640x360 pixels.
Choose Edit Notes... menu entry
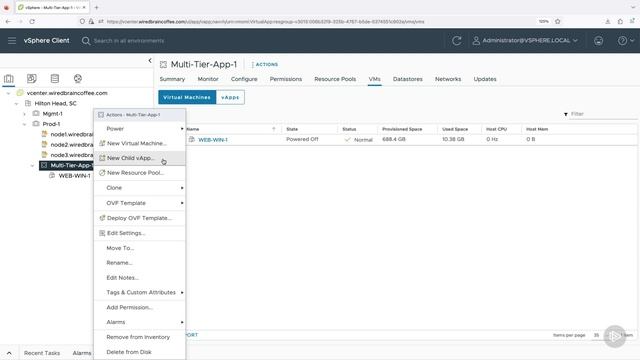[x=140, y=278]
